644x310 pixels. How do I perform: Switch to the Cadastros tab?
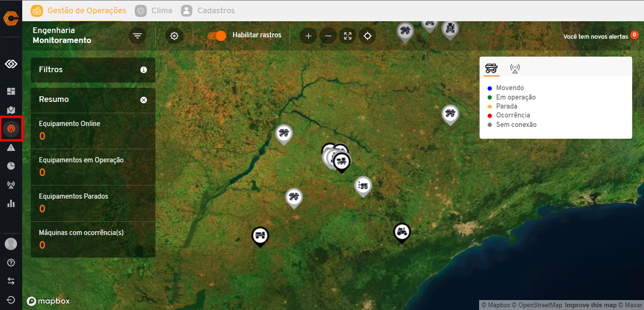pos(208,10)
